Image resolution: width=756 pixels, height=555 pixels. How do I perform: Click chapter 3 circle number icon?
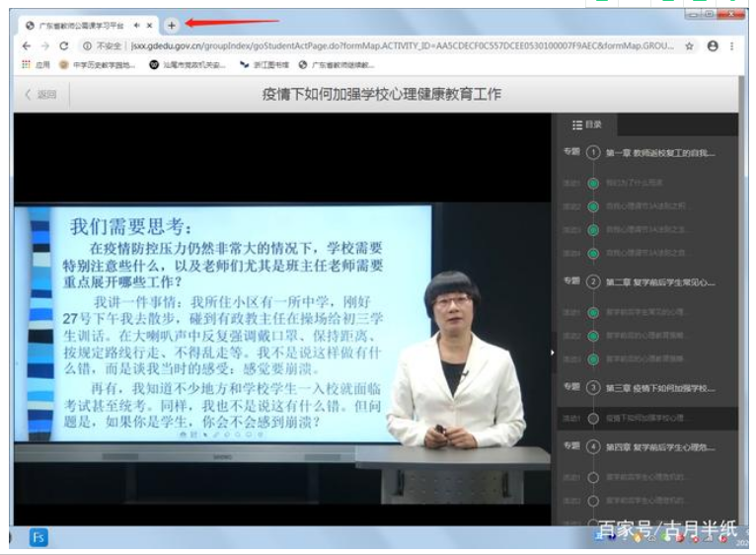click(593, 388)
